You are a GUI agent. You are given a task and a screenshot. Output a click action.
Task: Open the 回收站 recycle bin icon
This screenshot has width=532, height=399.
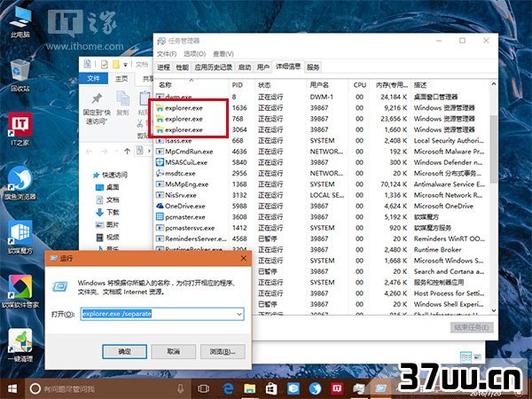[20, 75]
